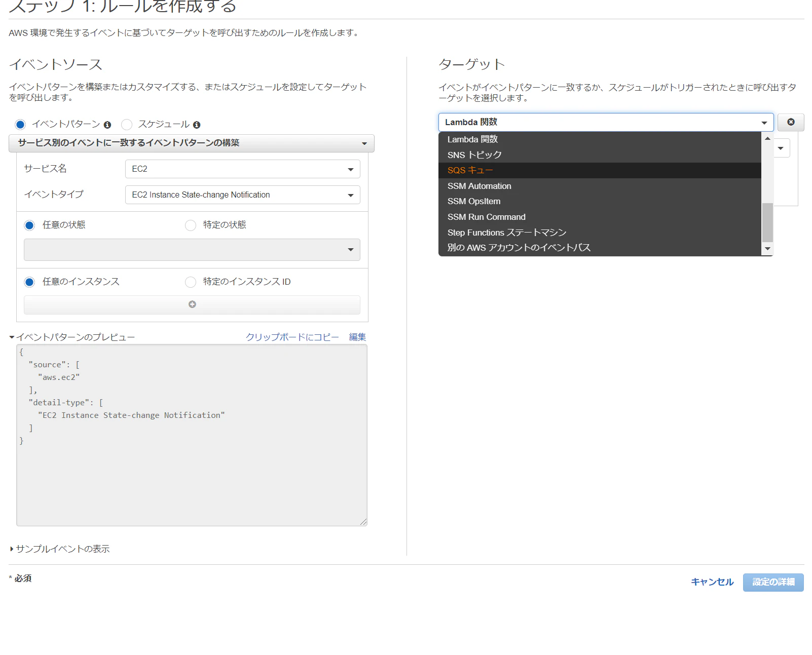Choose the 任意の状態 radio option
Viewport: 812px width, 655px height.
click(29, 225)
